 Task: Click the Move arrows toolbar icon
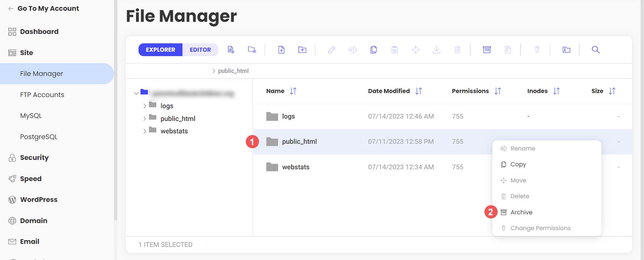click(x=415, y=50)
